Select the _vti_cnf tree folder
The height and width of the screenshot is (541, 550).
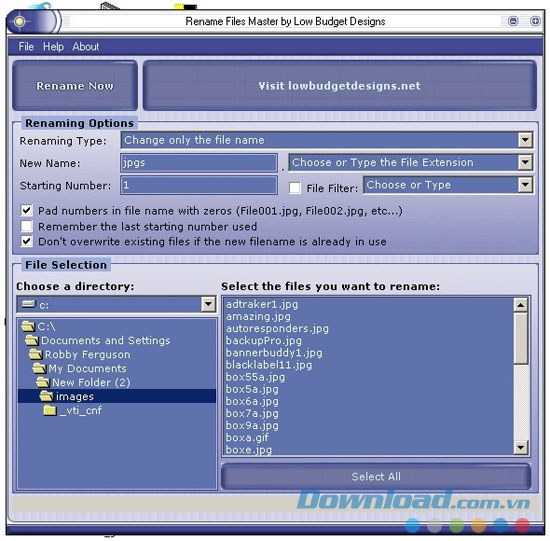(81, 410)
